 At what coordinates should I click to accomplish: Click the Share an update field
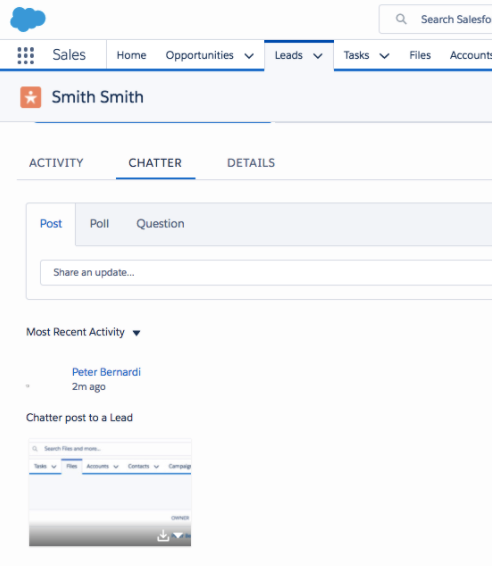click(266, 273)
